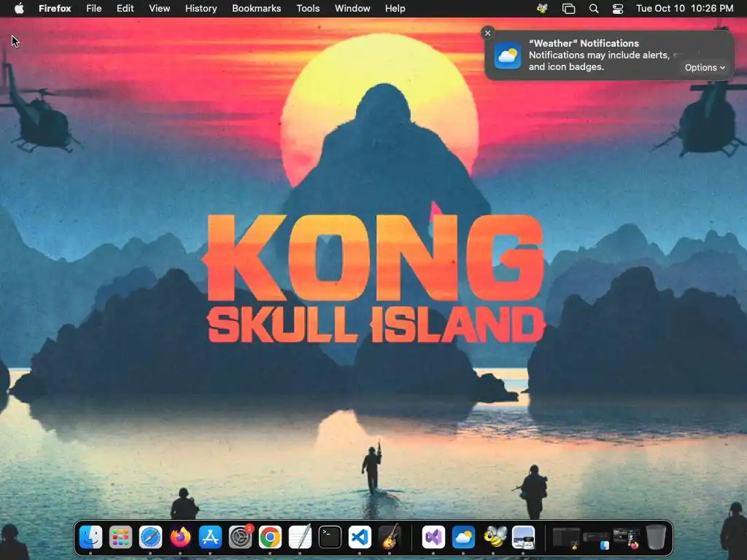747x560 pixels.
Task: Open the Firefox application menu
Action: [x=55, y=9]
